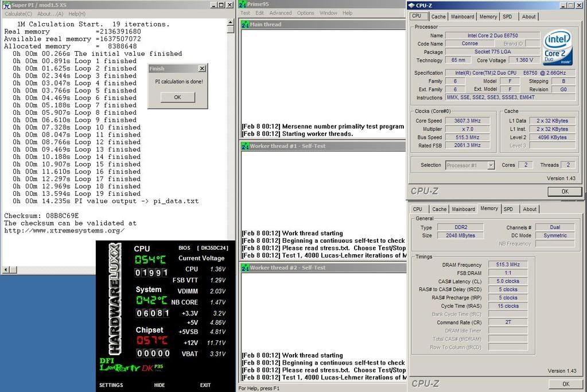Image resolution: width=587 pixels, height=392 pixels.
Task: Click the Prime95 title bar icon
Action: point(242,5)
